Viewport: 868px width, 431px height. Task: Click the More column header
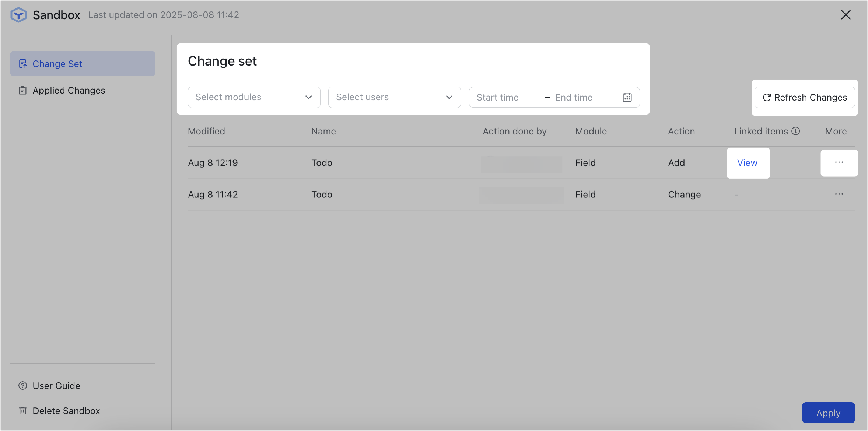pyautogui.click(x=836, y=131)
